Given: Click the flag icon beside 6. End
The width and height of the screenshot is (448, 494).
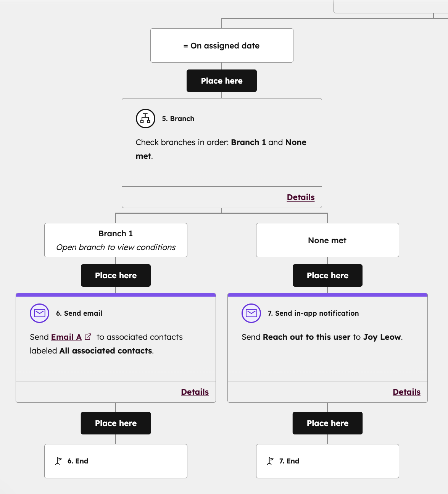Looking at the screenshot, I should coord(58,461).
